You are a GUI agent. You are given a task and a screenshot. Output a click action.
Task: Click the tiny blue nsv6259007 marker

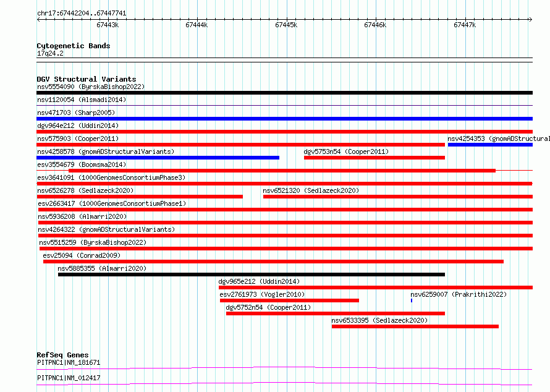[x=412, y=300]
